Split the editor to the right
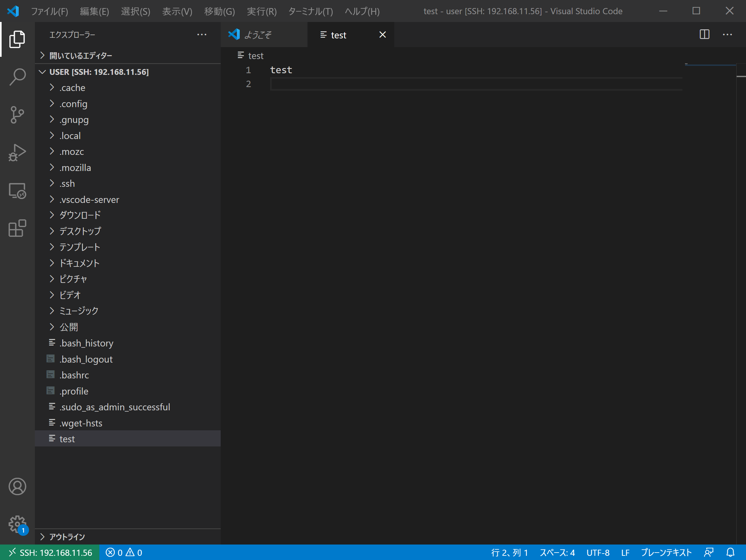The height and width of the screenshot is (560, 746). (704, 35)
